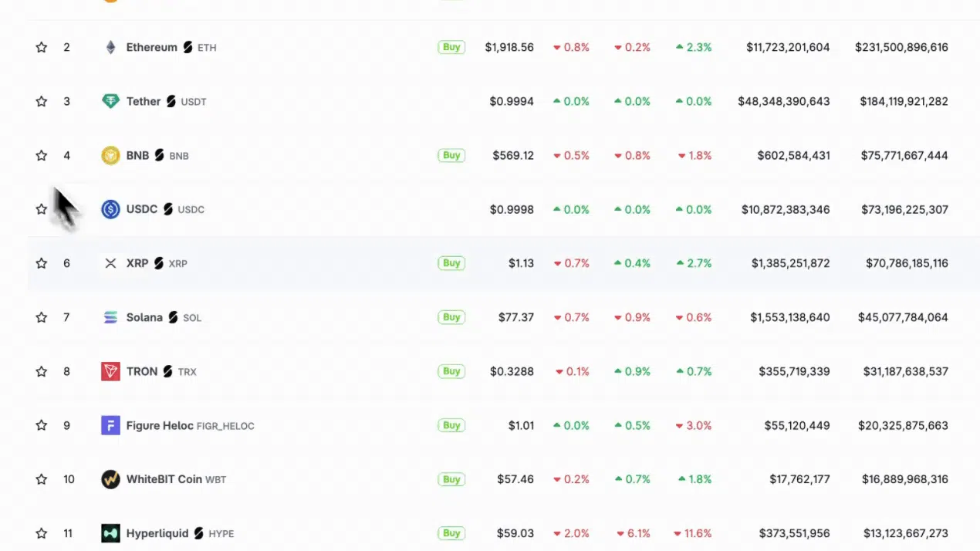The width and height of the screenshot is (980, 551).
Task: Click Tether price $0.9994
Action: pos(512,101)
